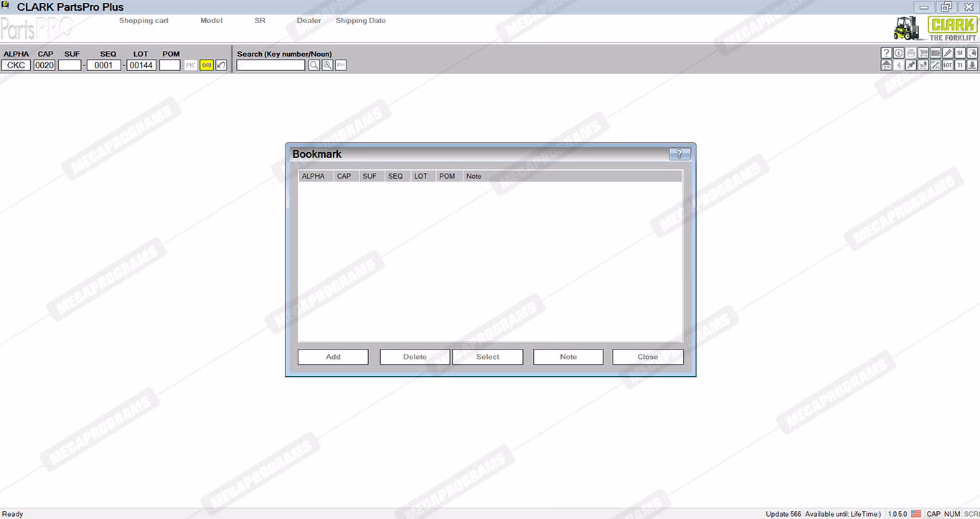The image size is (980, 519).
Task: Open the help question mark toolbar icon
Action: pos(886,53)
